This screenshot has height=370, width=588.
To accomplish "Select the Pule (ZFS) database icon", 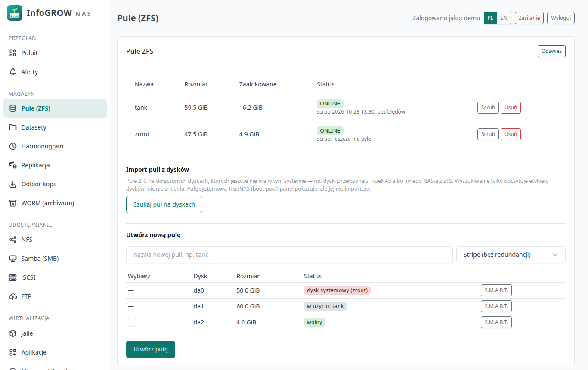I will click(13, 108).
